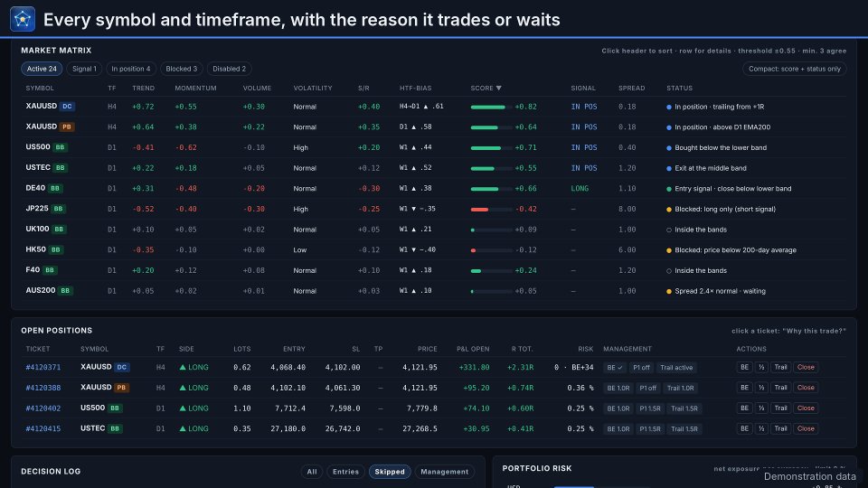Click the BB badge on JP225 row
Screen dimensions: 868x488
58,209
